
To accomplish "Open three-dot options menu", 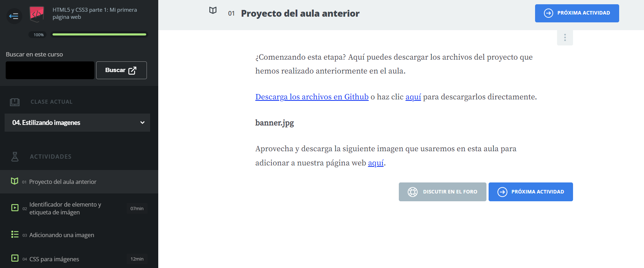I will pyautogui.click(x=565, y=38).
